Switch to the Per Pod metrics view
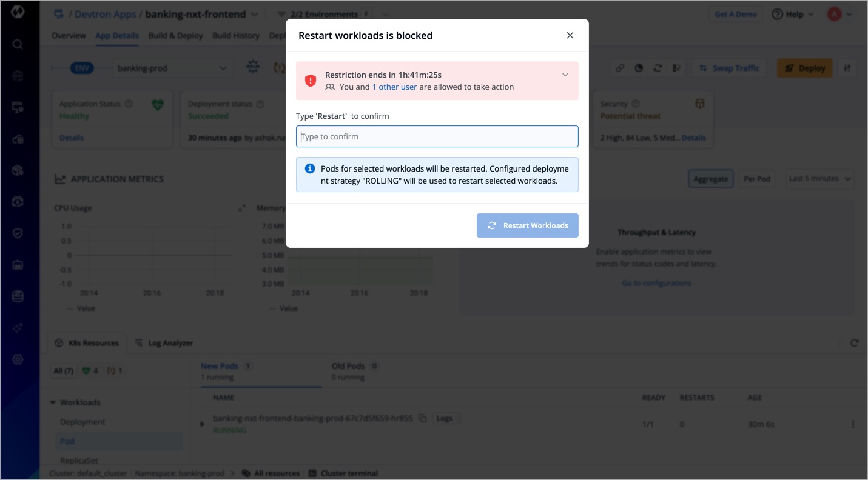The width and height of the screenshot is (868, 480). click(x=756, y=179)
